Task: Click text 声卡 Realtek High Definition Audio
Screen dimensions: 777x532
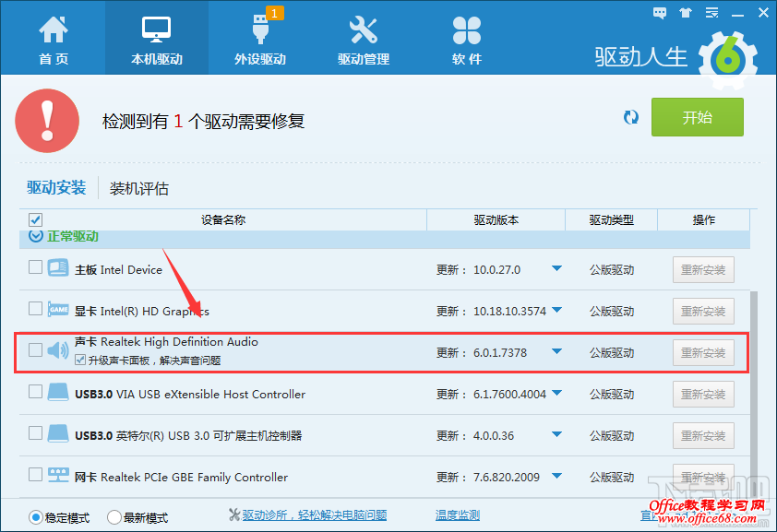Action: click(166, 341)
